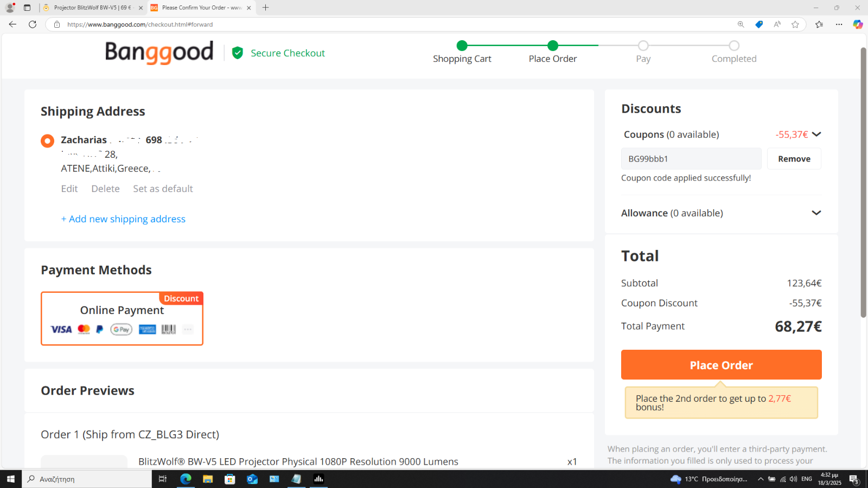Close the Please Confirm Your Order tab

[249, 8]
